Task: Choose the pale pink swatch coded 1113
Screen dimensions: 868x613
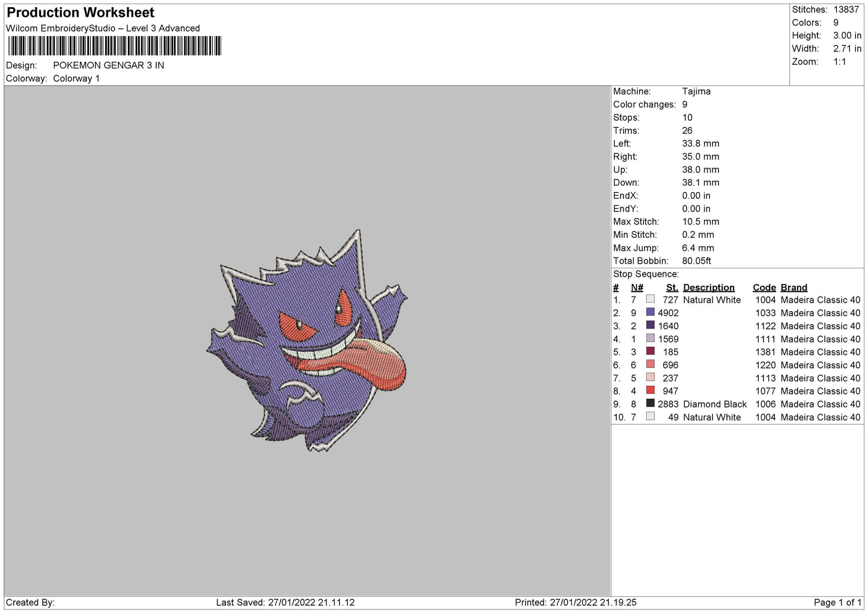Action: (x=650, y=378)
